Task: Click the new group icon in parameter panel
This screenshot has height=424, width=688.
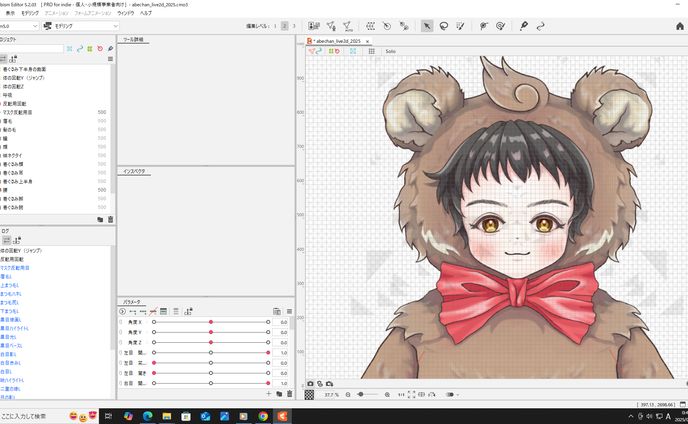Action: [279, 394]
